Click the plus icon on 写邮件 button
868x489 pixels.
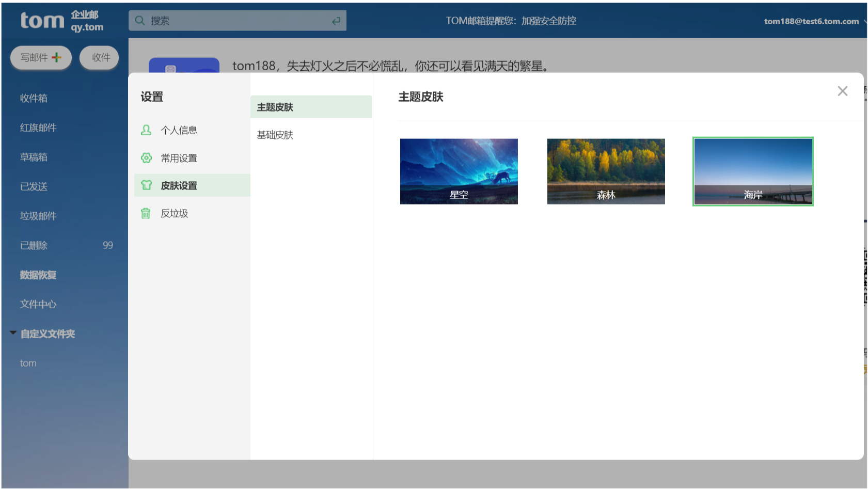click(x=57, y=57)
